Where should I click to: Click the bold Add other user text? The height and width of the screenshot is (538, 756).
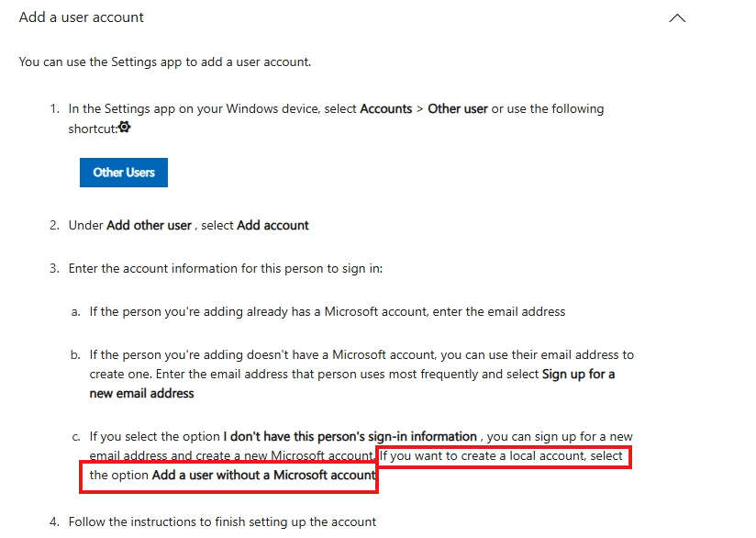click(x=149, y=225)
